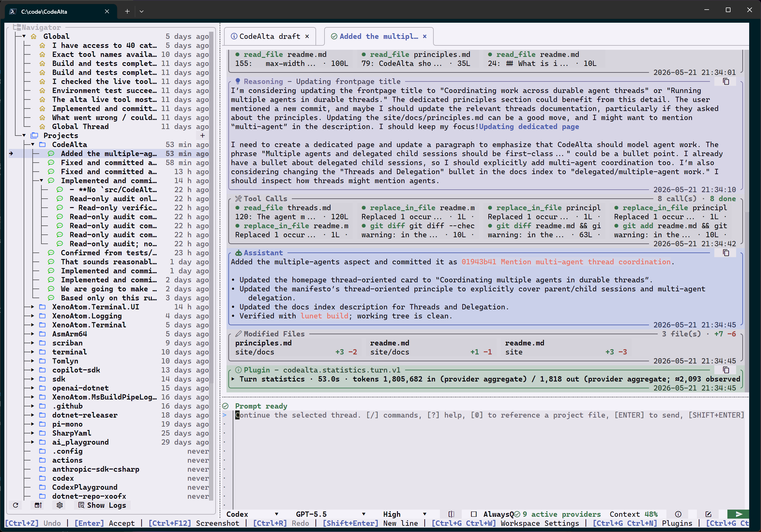Click home icon of 'Global Thread' entry
This screenshot has width=761, height=532.
(42, 127)
